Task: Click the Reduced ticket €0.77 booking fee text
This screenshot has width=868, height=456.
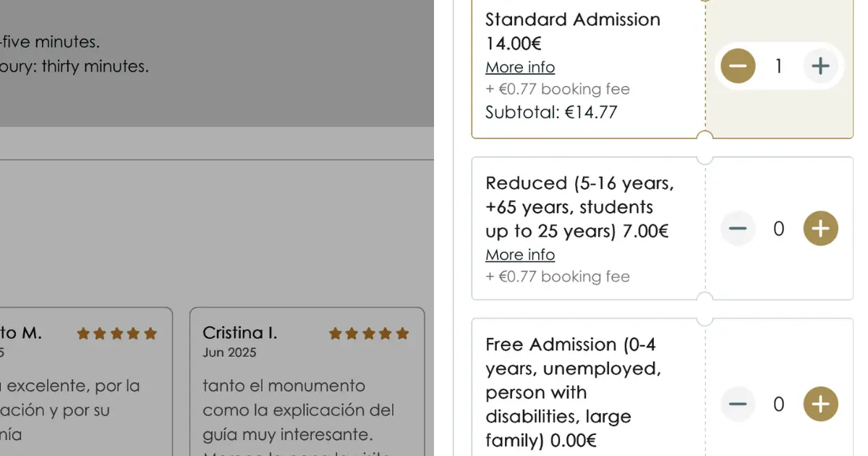Action: [x=558, y=276]
